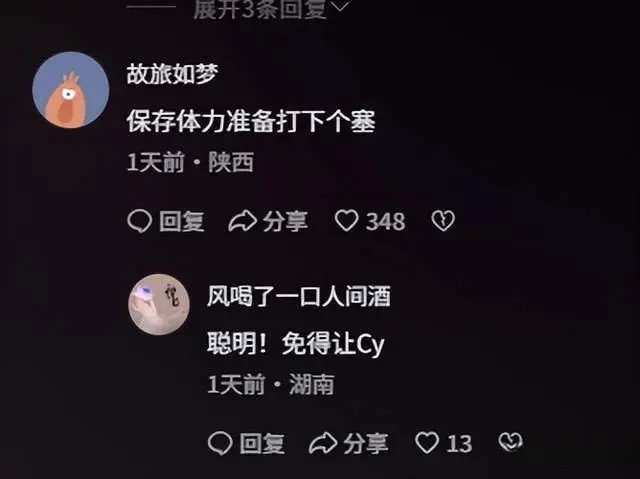Viewport: 640px width, 479px height.
Task: Click the share arrow icon under the 陕西 comment
Action: click(242, 221)
